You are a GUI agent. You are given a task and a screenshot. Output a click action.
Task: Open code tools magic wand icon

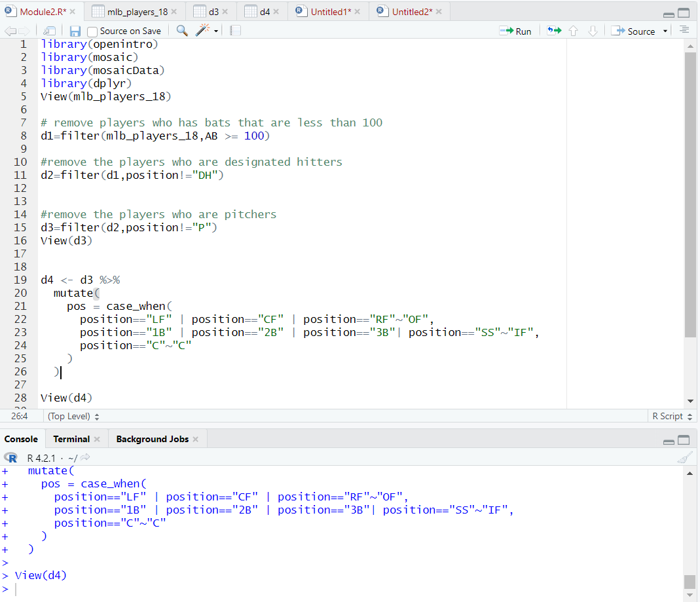pos(202,30)
